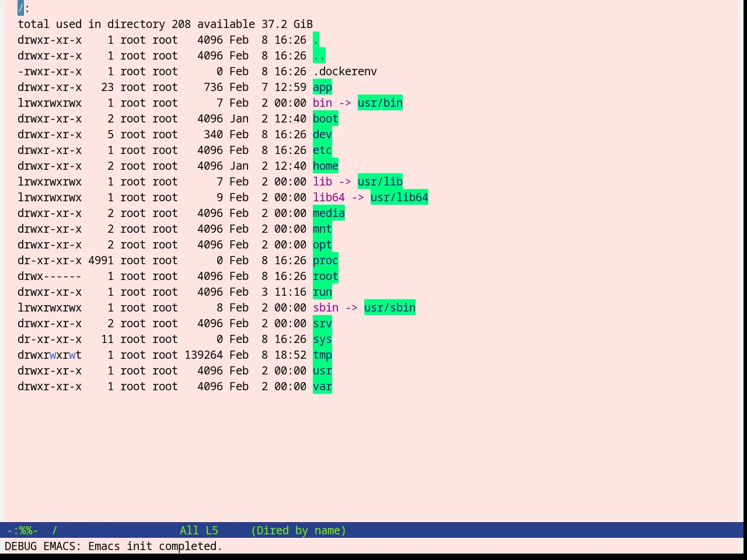Click the usr/lib symlink target
747x560 pixels.
click(380, 182)
